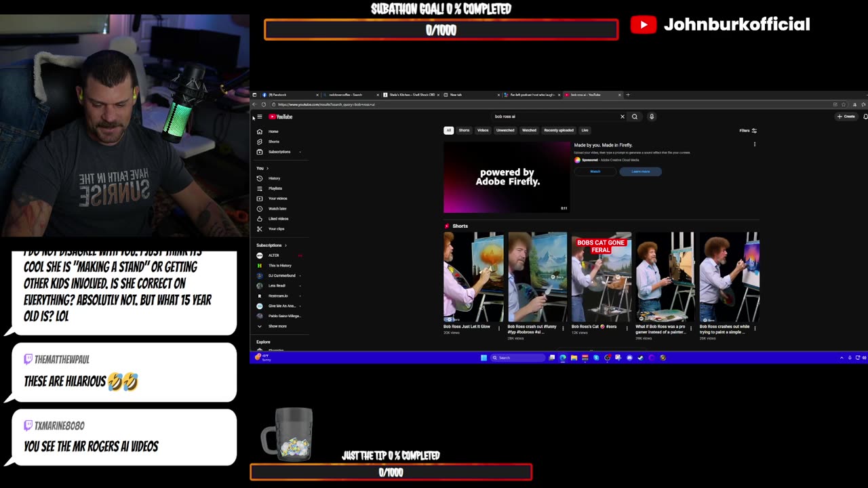Clear the YouTube search box with X

pos(622,117)
